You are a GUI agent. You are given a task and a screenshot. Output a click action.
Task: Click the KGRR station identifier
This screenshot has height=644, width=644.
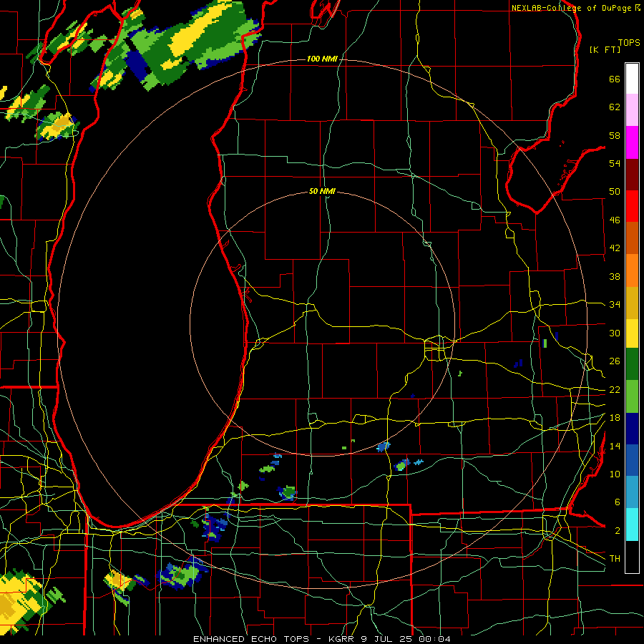point(342,639)
